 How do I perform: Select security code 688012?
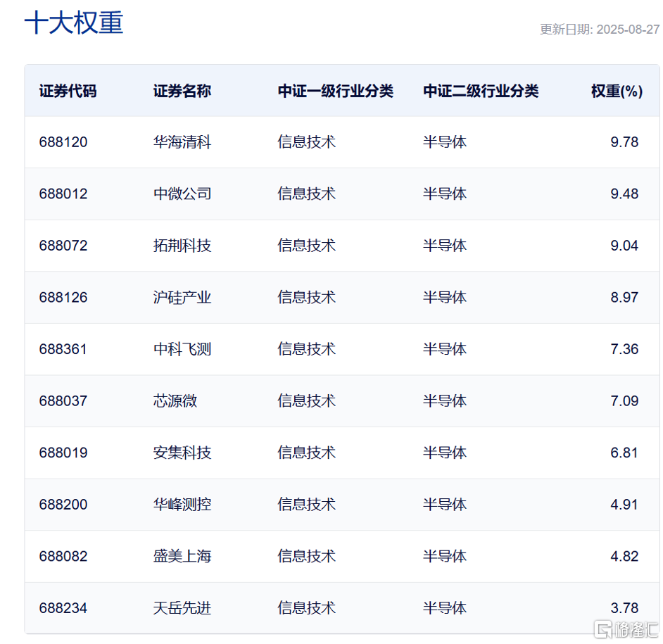click(x=63, y=194)
